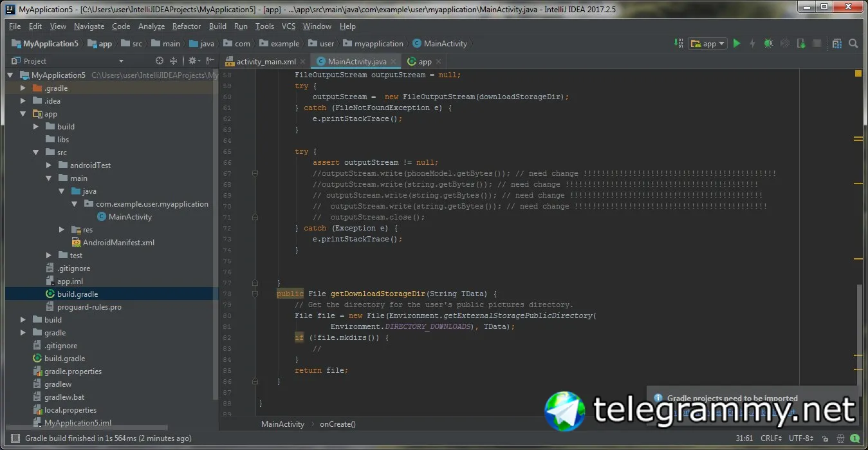Collapse the src folder

(36, 153)
